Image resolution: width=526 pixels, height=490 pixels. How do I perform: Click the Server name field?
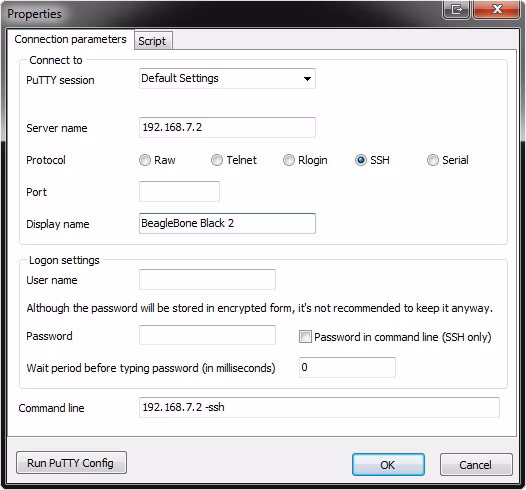point(227,127)
